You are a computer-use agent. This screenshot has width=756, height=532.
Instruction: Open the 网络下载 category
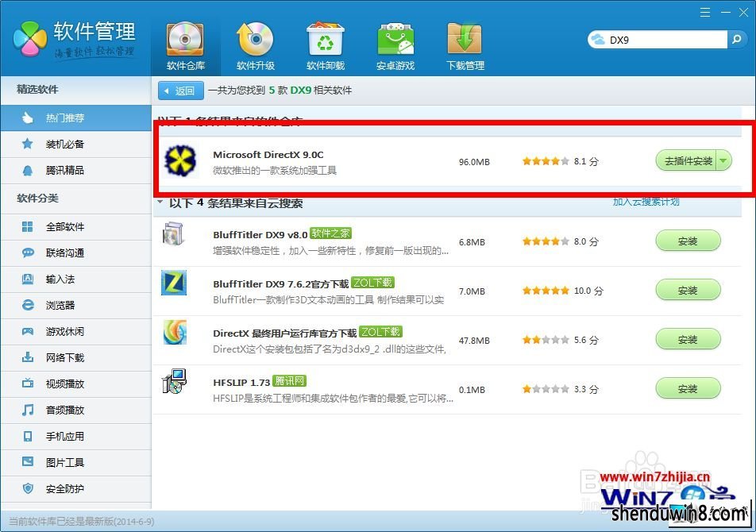(75, 357)
